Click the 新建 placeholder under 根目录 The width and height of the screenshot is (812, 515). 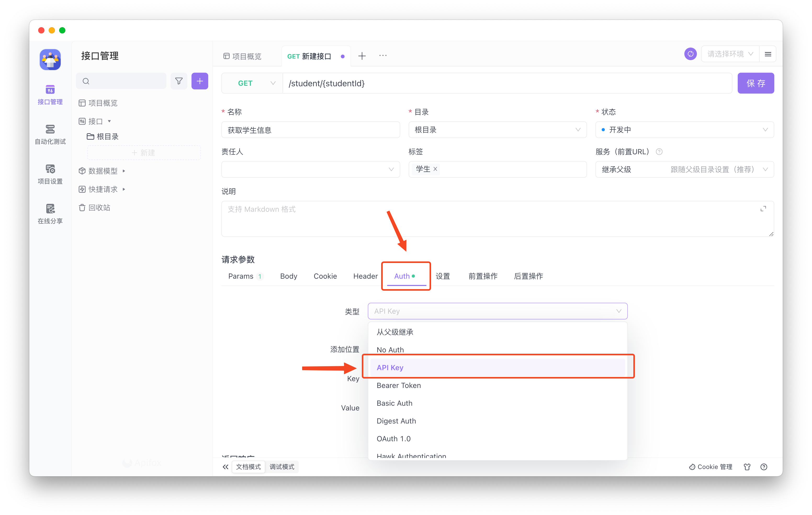tap(144, 153)
